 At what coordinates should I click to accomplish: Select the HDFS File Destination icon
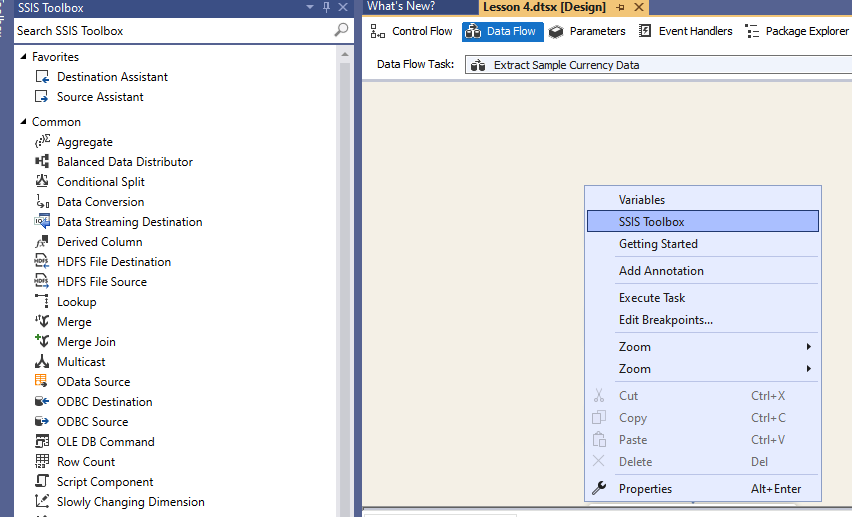tap(42, 261)
